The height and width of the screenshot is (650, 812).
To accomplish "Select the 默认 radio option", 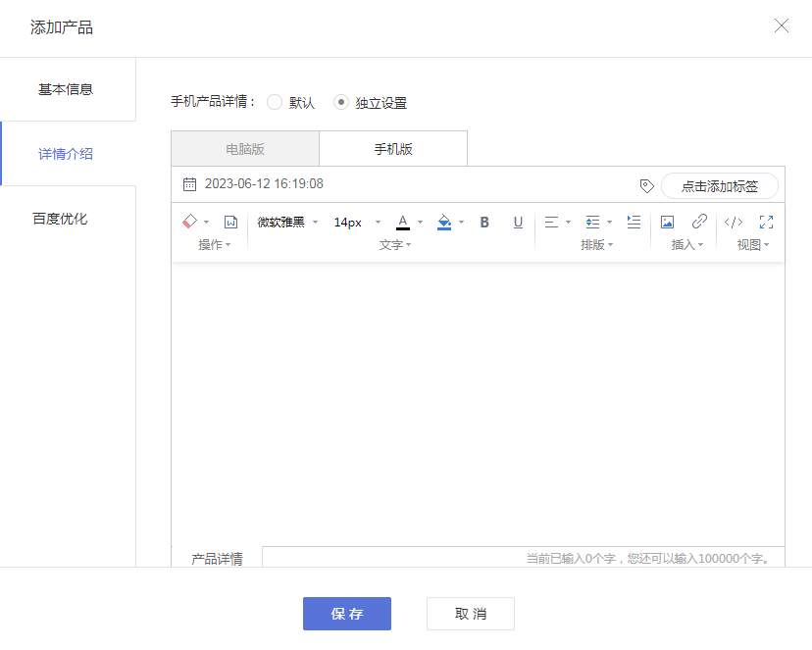I will (x=275, y=102).
